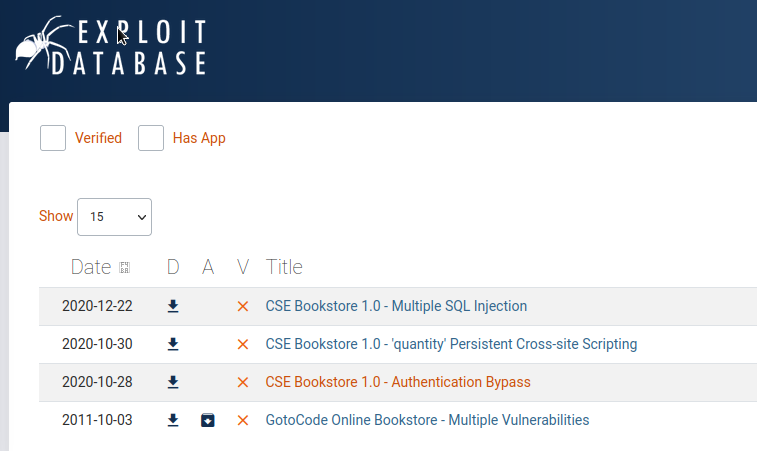Open GotoCode Online Bookstore - Multiple Vulnerabilities
The width and height of the screenshot is (757, 451).
pyautogui.click(x=427, y=421)
